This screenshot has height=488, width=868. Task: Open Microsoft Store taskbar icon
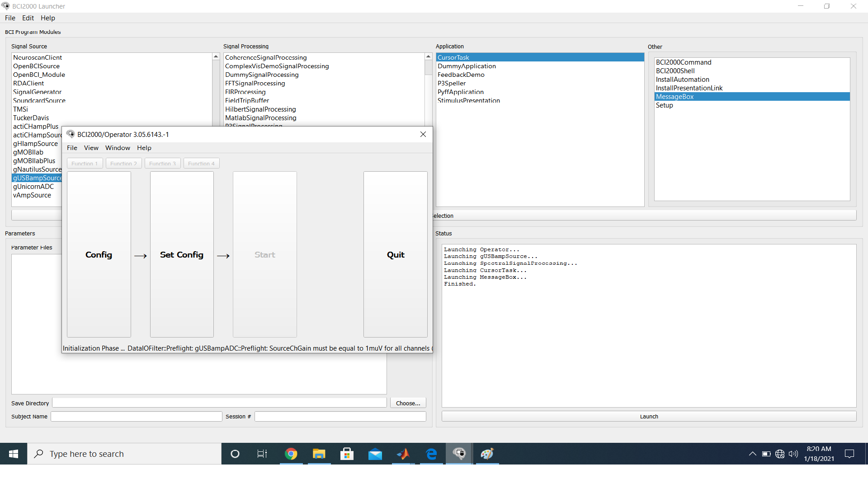coord(347,454)
